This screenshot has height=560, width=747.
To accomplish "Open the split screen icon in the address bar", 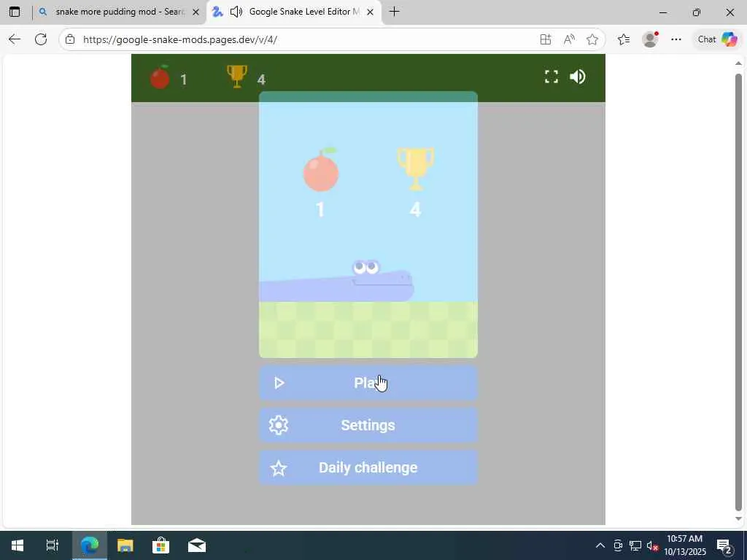I will pos(546,39).
